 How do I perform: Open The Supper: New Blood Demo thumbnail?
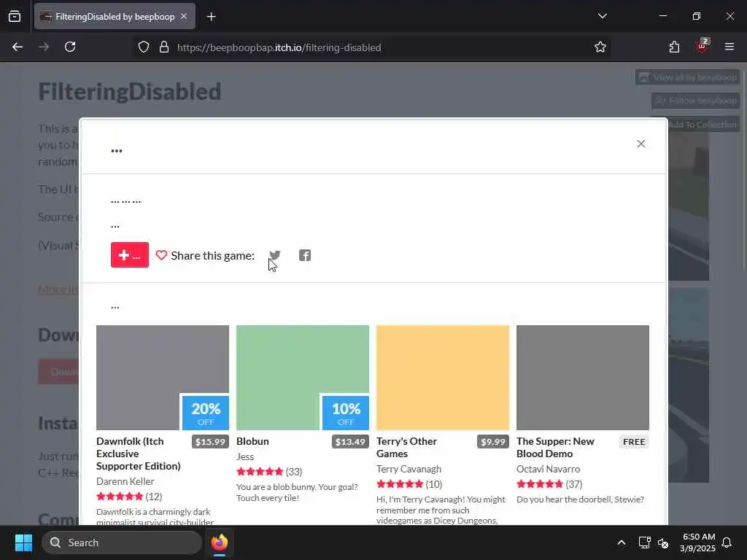(x=583, y=378)
